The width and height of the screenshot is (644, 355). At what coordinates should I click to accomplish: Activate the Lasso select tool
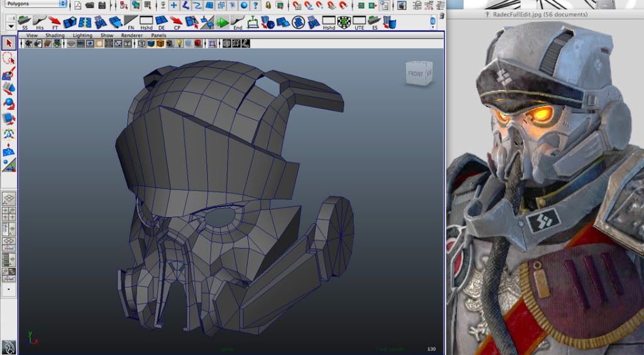[x=9, y=59]
